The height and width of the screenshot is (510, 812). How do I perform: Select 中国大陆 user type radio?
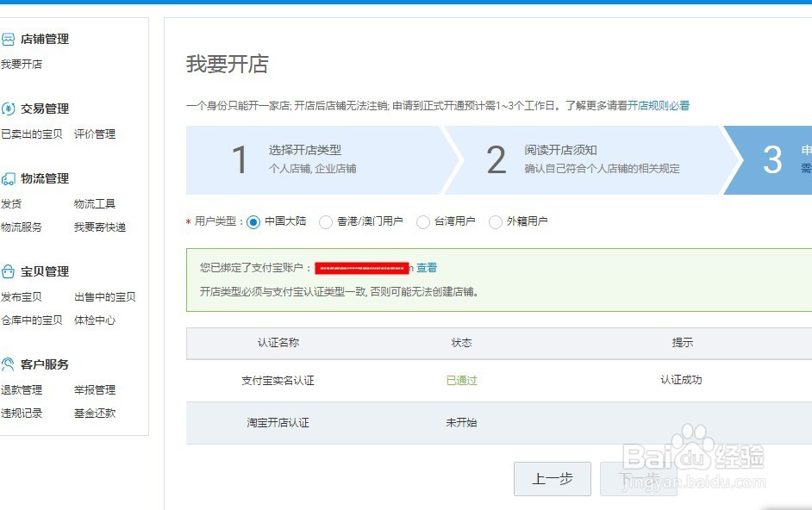253,222
